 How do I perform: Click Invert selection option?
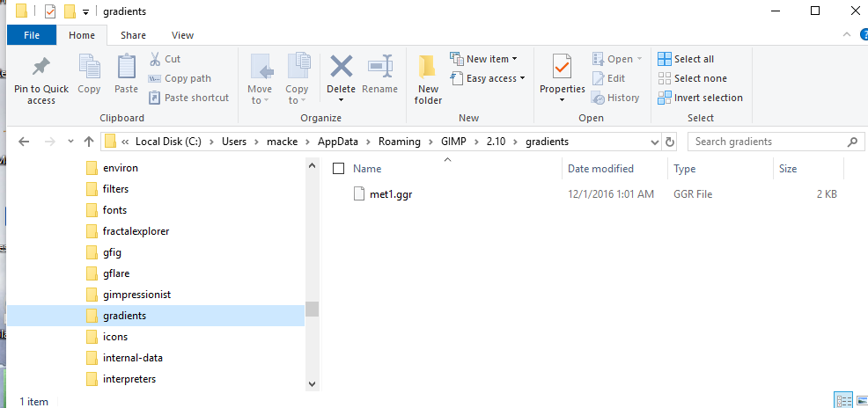pos(700,98)
